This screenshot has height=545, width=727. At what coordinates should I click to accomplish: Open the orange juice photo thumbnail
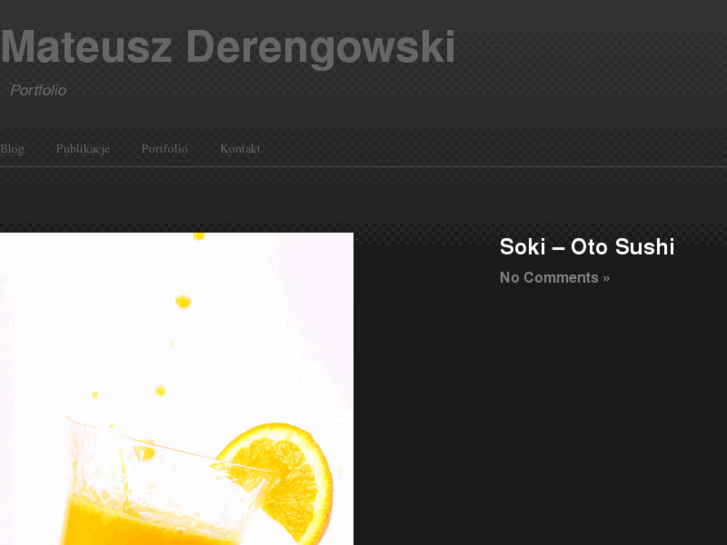coord(177,389)
